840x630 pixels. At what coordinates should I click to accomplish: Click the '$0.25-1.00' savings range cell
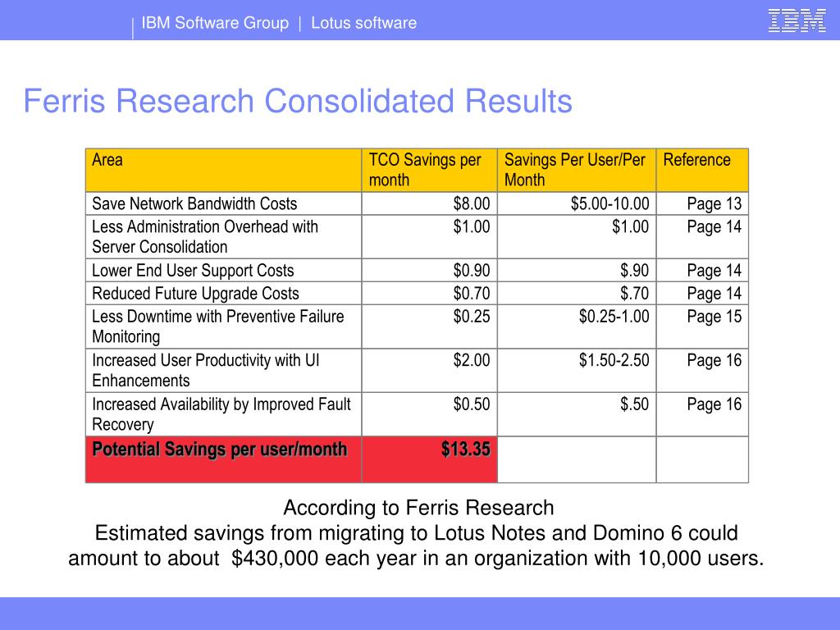tap(577, 326)
